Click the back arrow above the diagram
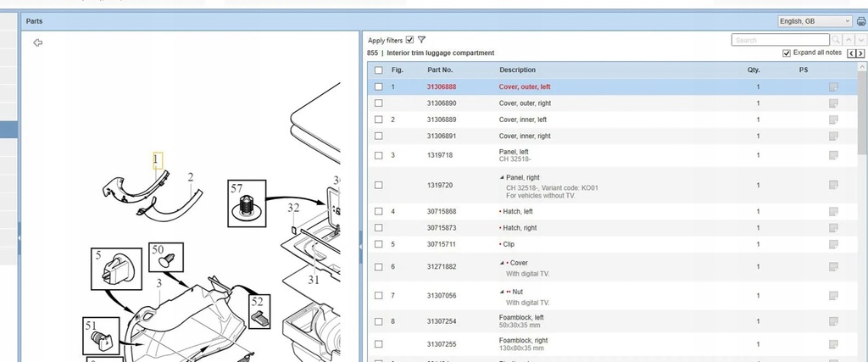This screenshot has height=362, width=868. point(37,42)
